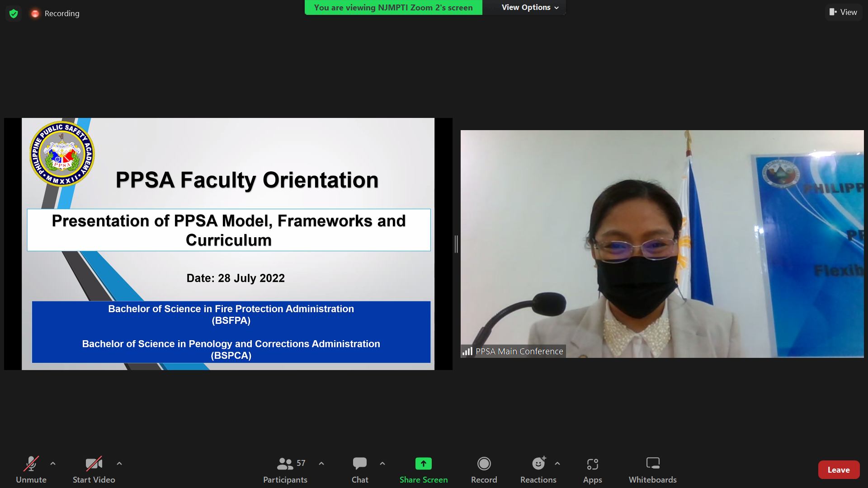Unmute the microphone

[31, 470]
